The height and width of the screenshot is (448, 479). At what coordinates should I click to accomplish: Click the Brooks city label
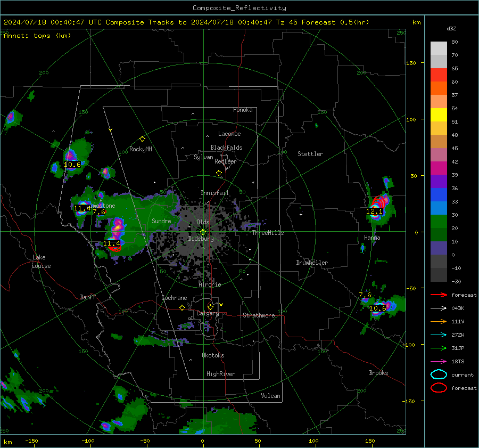(x=378, y=373)
